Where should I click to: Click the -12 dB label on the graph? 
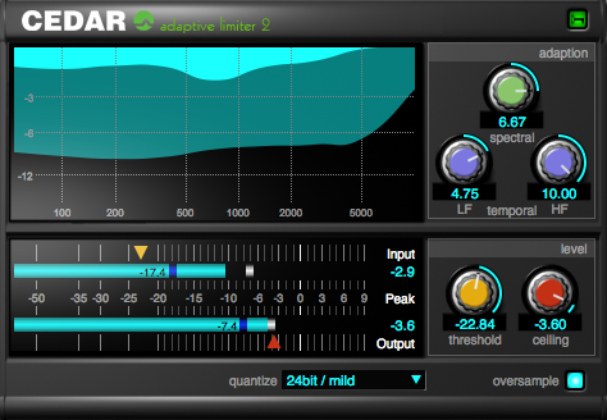click(25, 177)
